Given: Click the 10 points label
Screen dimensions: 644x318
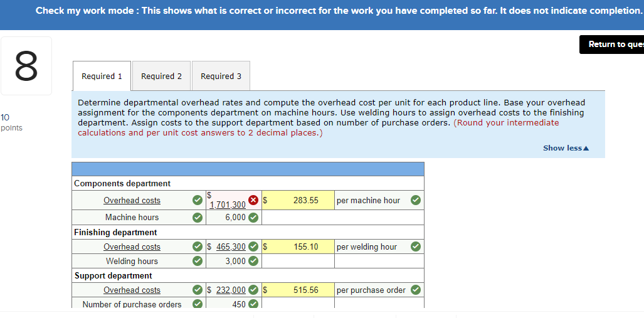Looking at the screenshot, I should pos(11,122).
